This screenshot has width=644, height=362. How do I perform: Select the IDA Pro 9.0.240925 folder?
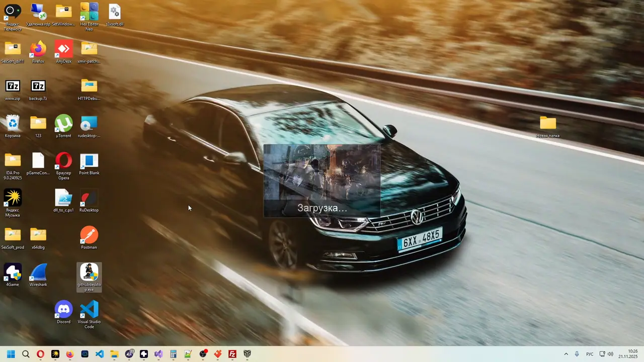pyautogui.click(x=13, y=166)
